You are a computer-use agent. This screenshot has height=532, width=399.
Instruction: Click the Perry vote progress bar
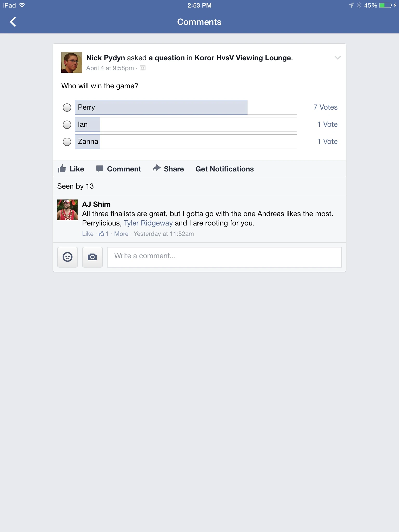(186, 107)
